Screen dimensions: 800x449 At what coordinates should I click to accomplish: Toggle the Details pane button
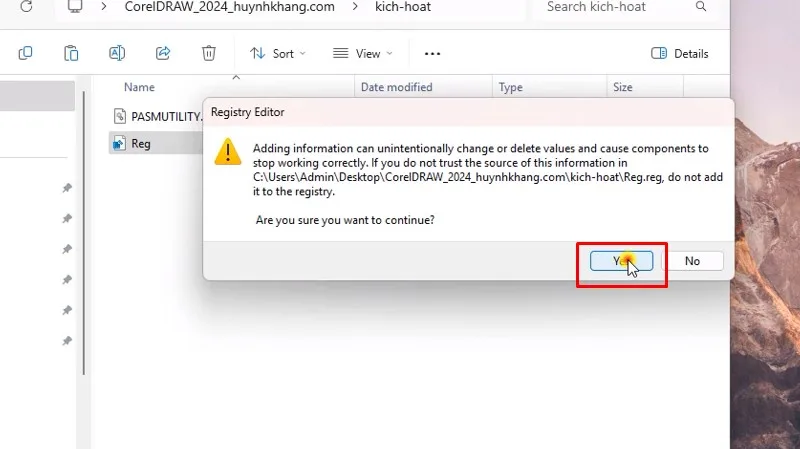tap(680, 53)
